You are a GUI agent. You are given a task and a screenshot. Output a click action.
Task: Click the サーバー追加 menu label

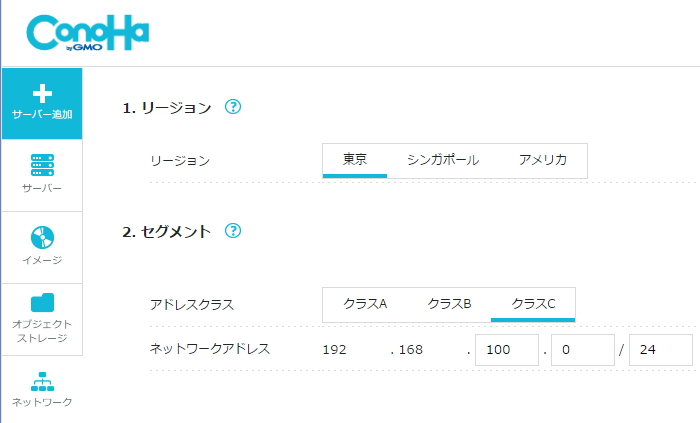click(x=41, y=116)
